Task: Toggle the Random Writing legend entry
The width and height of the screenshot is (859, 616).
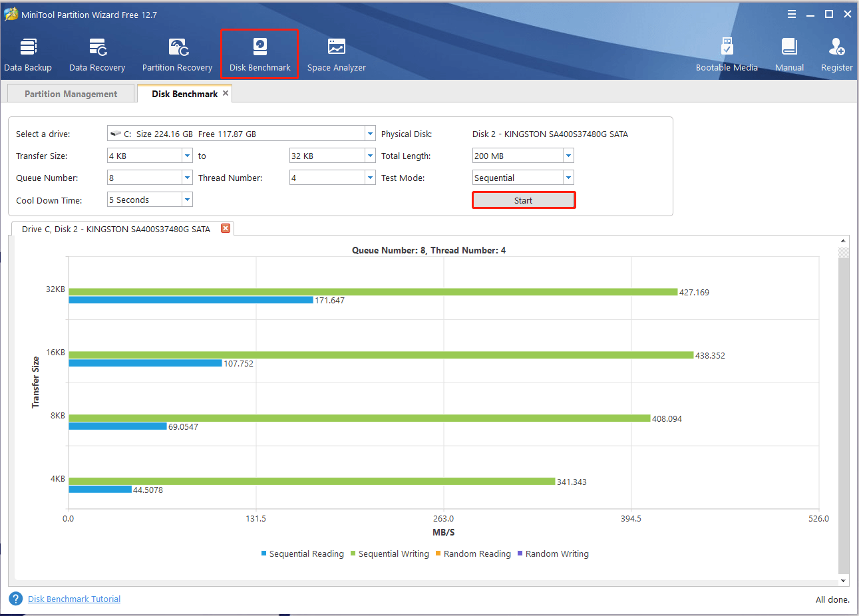Action: (x=553, y=553)
